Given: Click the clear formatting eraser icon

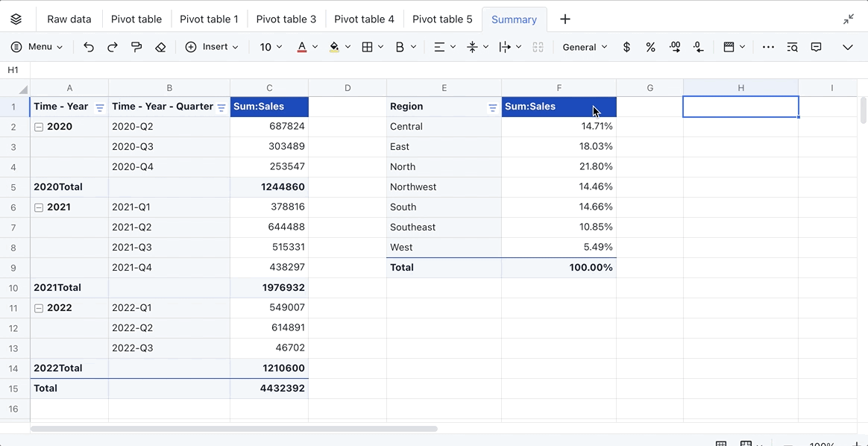Looking at the screenshot, I should (160, 47).
